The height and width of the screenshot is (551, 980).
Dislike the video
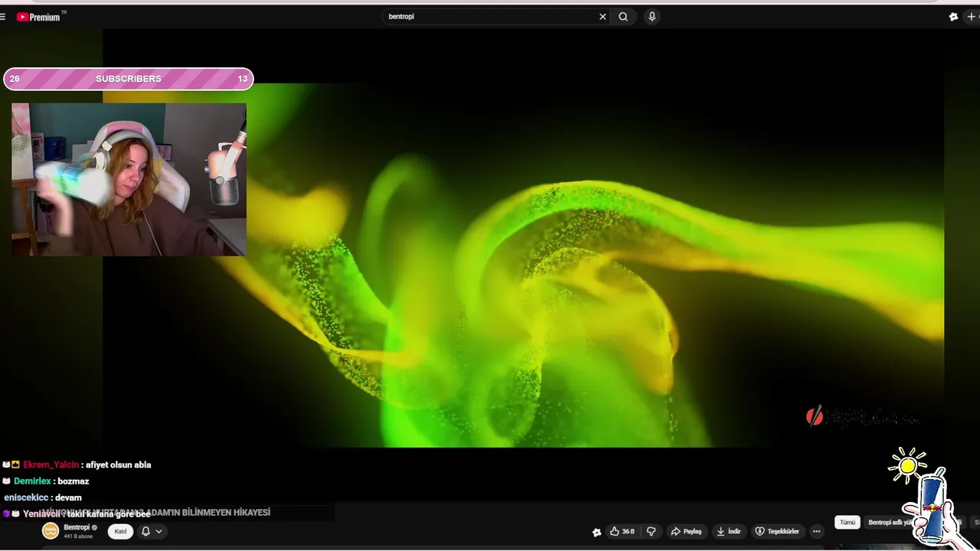click(x=652, y=531)
